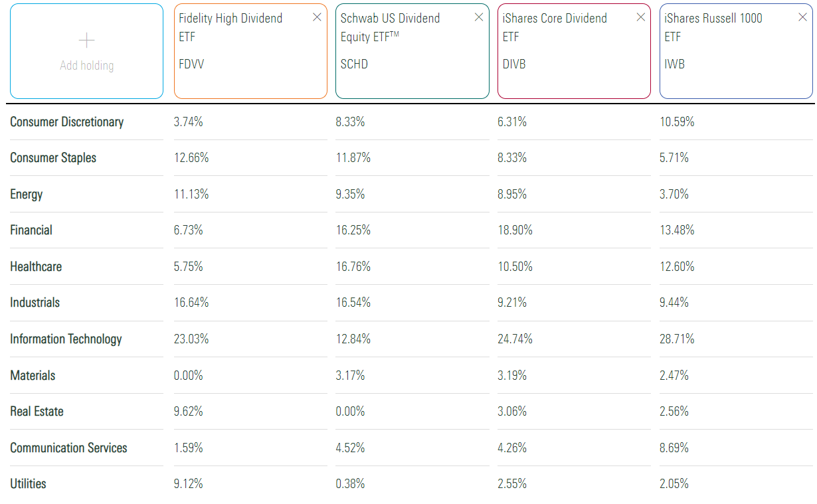Screen dimensions: 817x504
Task: Open the DIVB ticker link
Action: point(515,64)
